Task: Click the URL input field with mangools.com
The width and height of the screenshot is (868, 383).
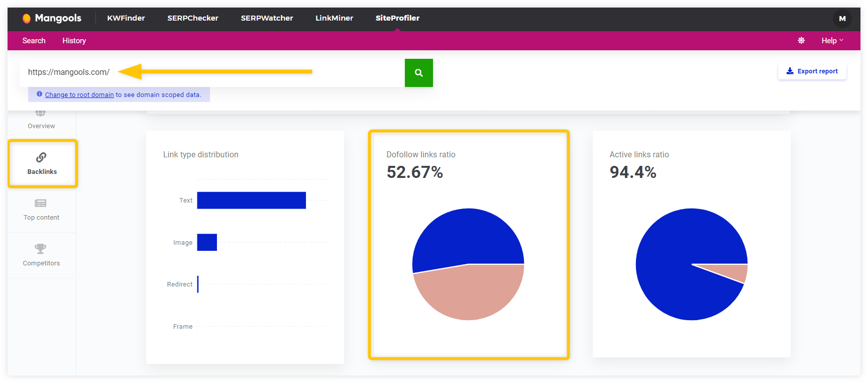Action: pyautogui.click(x=212, y=73)
